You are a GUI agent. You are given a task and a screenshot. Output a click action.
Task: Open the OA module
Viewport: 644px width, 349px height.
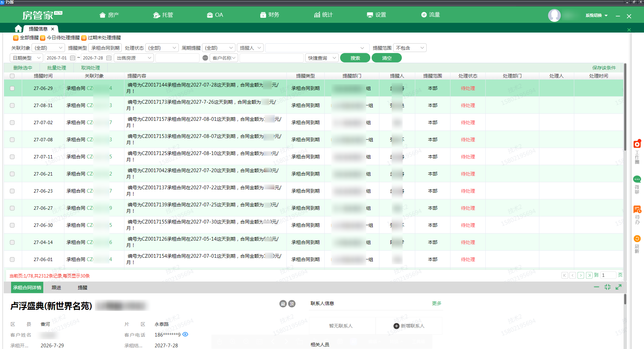point(215,15)
